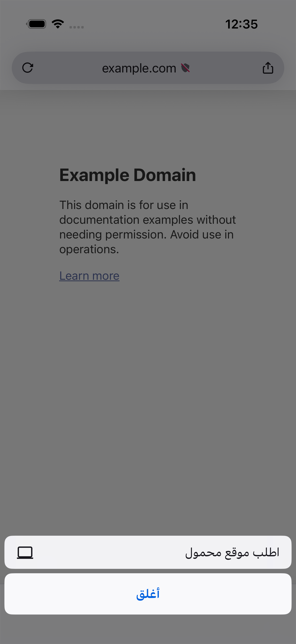Tap the Example Domain heading
296x644 pixels.
click(128, 175)
